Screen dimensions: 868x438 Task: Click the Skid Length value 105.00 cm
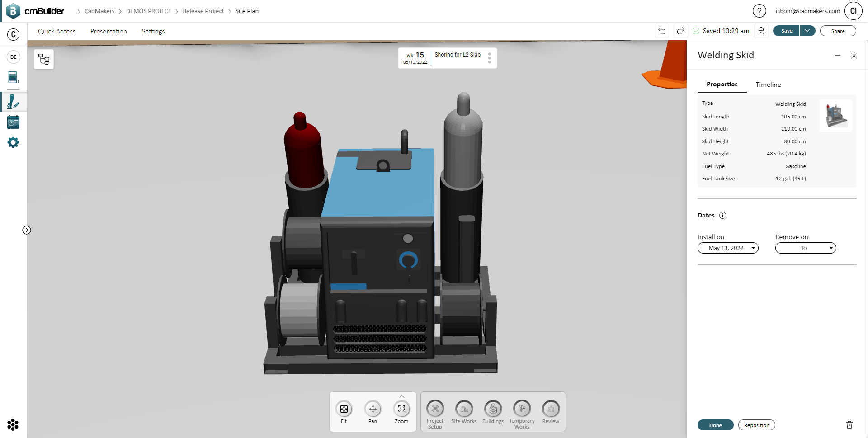coord(793,117)
